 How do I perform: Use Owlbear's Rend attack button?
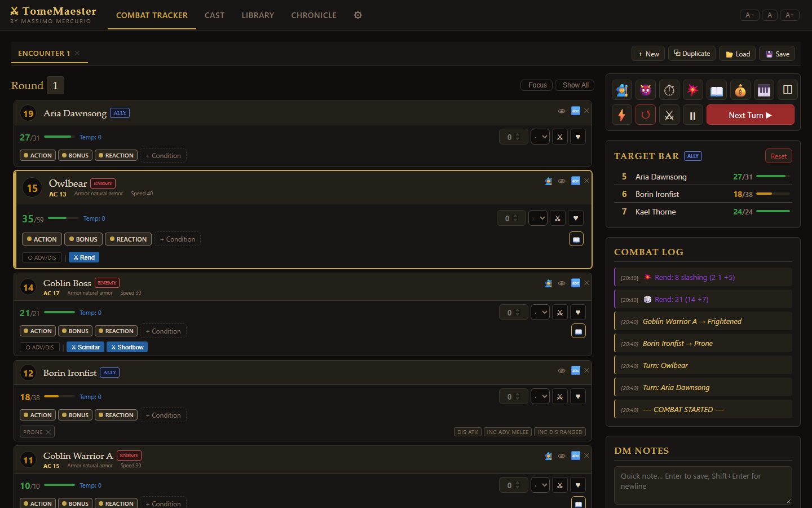(x=84, y=257)
